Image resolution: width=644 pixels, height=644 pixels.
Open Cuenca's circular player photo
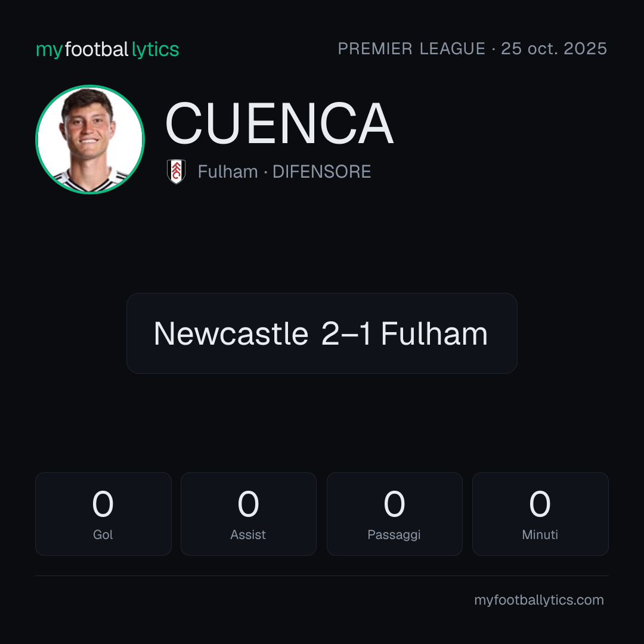coord(90,139)
